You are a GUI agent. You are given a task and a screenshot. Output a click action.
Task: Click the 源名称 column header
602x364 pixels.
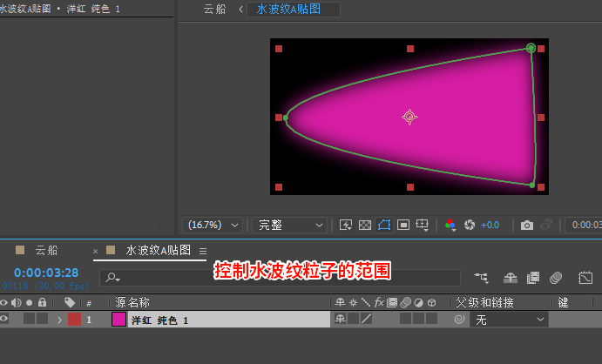tap(132, 303)
